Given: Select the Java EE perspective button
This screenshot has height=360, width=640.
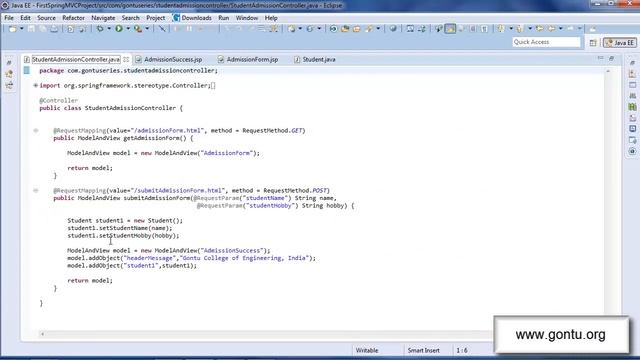Looking at the screenshot, I should click(620, 42).
